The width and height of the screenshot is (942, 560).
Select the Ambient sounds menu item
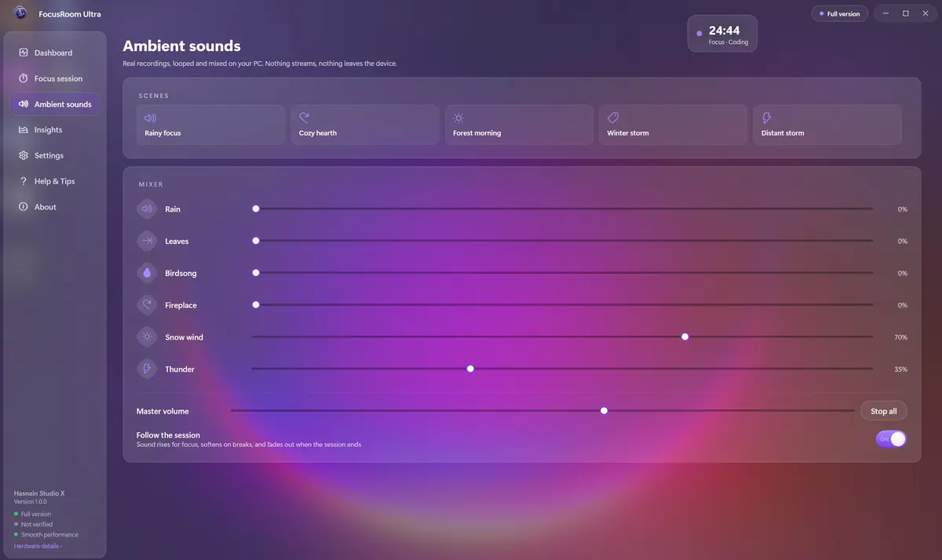[x=55, y=104]
